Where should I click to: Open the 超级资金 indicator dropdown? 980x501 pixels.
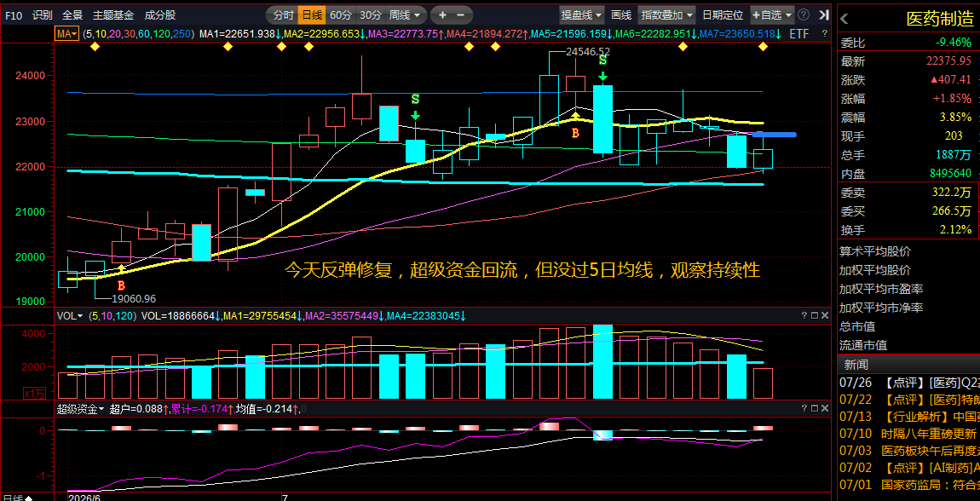pyautogui.click(x=81, y=409)
